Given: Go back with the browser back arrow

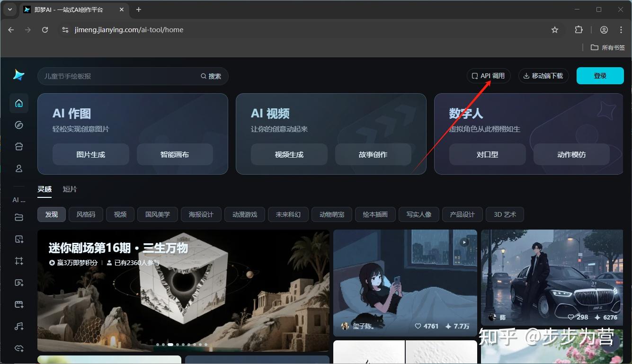Looking at the screenshot, I should pyautogui.click(x=11, y=30).
